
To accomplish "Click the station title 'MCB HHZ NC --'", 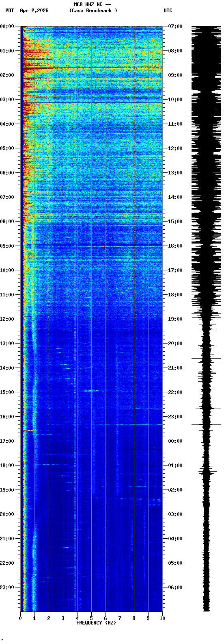I will 93,4.
